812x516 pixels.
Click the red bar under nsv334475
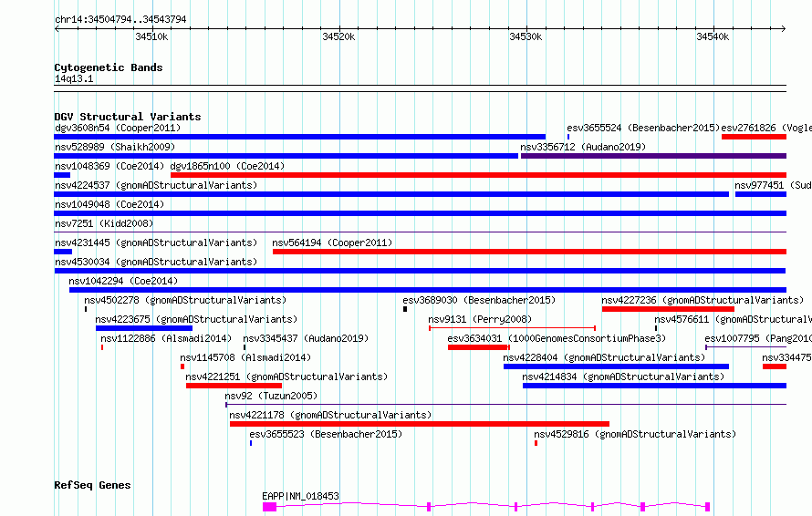click(775, 366)
